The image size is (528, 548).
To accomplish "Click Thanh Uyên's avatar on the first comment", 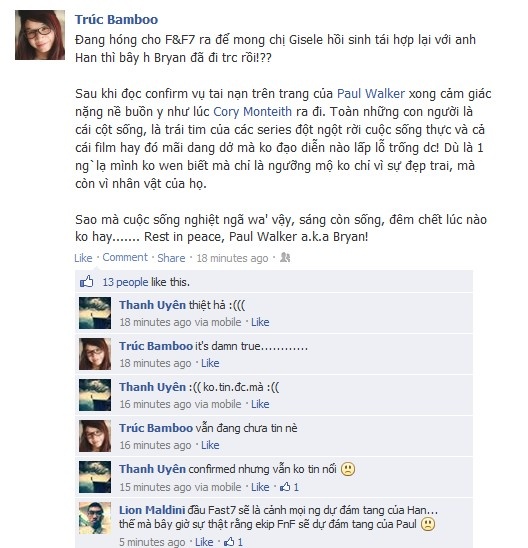I will click(95, 313).
